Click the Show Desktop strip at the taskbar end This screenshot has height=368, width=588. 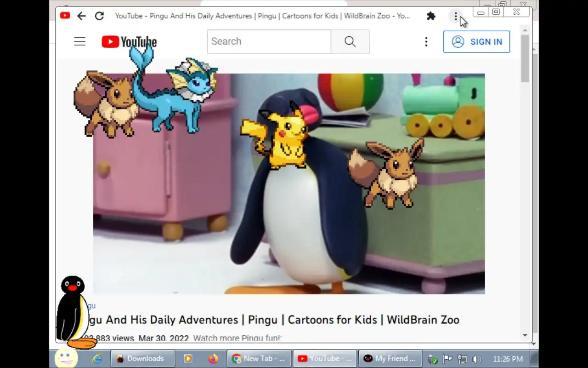(x=535, y=359)
